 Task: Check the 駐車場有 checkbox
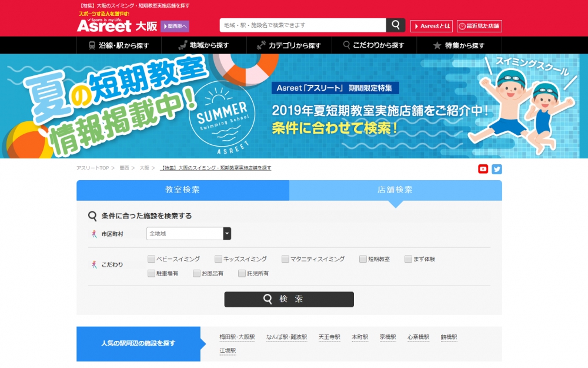(152, 273)
